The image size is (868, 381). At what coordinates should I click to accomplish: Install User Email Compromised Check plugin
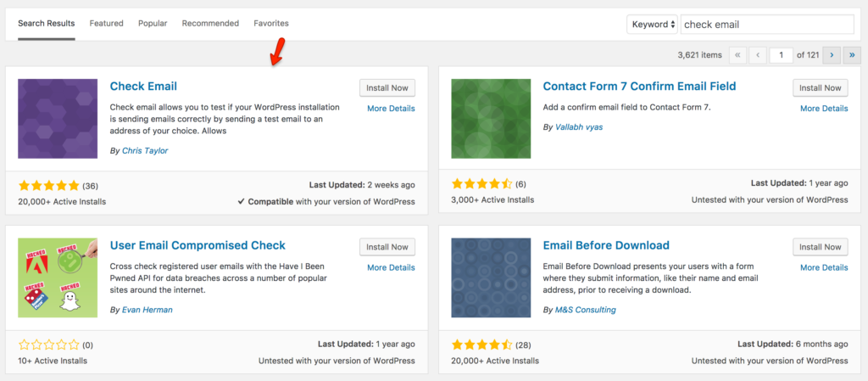point(387,247)
